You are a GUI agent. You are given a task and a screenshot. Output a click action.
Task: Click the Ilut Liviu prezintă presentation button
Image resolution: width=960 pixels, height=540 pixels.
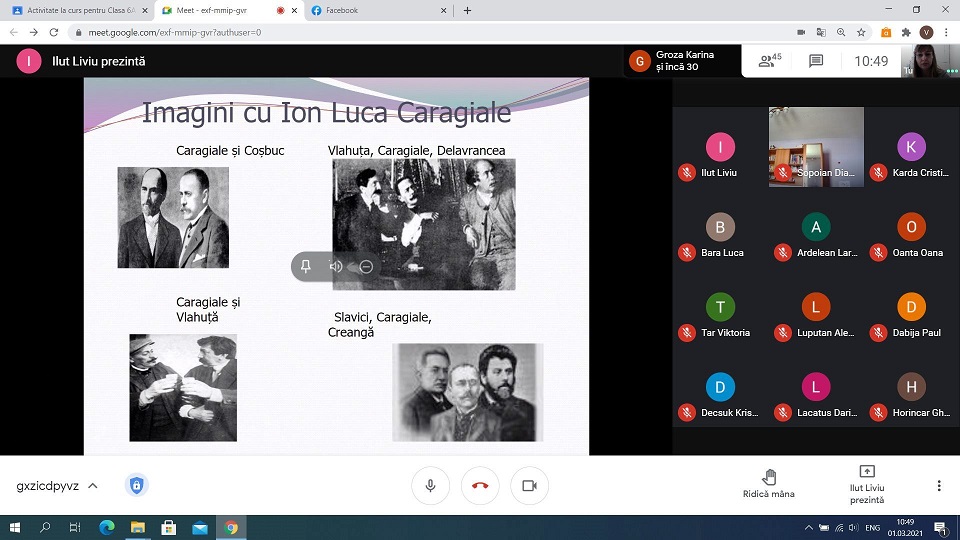coord(866,484)
